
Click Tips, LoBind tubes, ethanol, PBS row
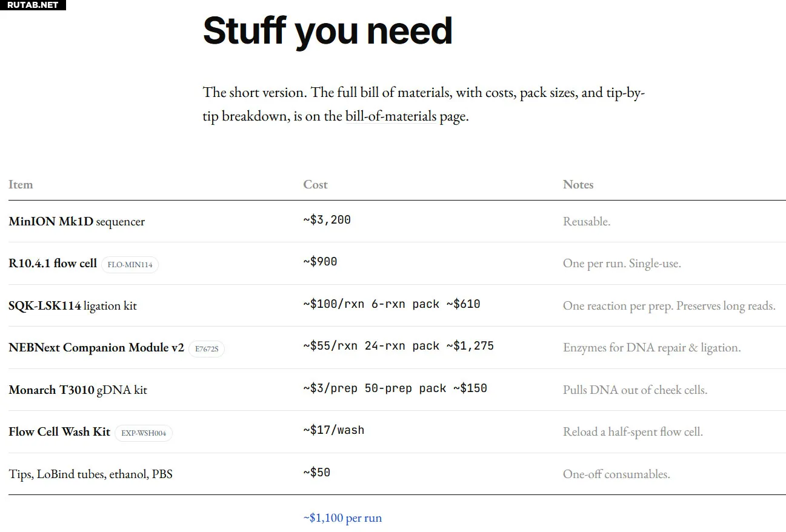(91, 474)
